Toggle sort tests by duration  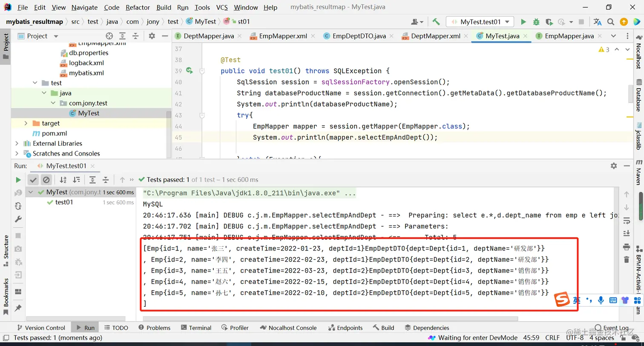[76, 180]
